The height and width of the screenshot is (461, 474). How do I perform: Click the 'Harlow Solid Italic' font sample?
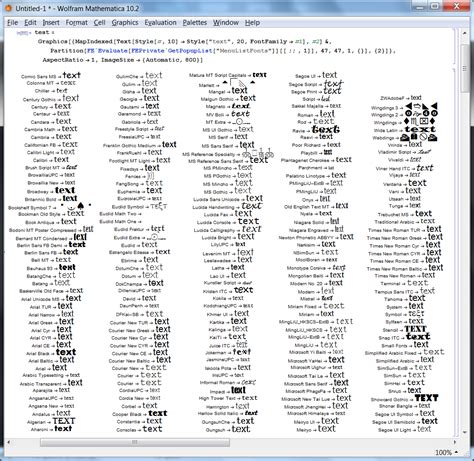point(228,413)
